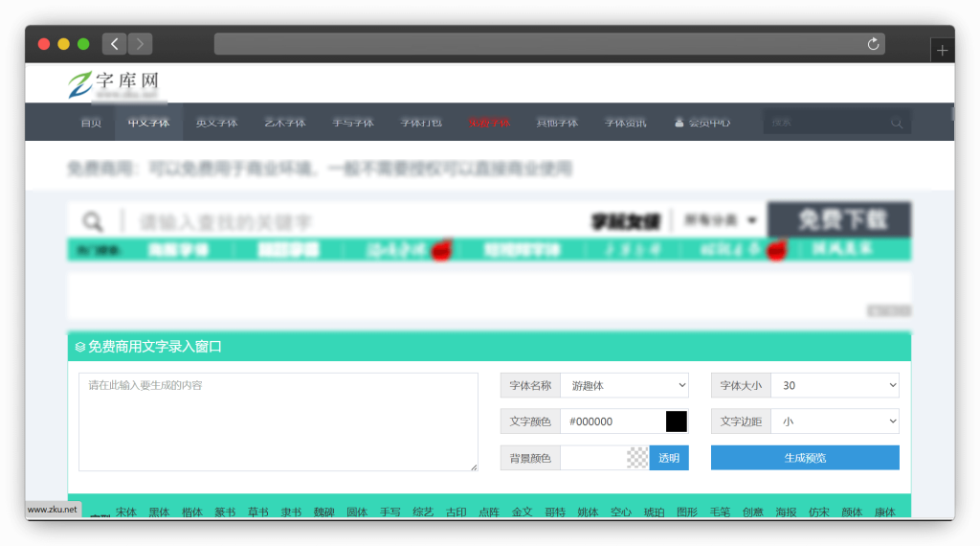Viewport: 980px width, 546px height.
Task: Reload the page using the refresh icon
Action: (873, 44)
